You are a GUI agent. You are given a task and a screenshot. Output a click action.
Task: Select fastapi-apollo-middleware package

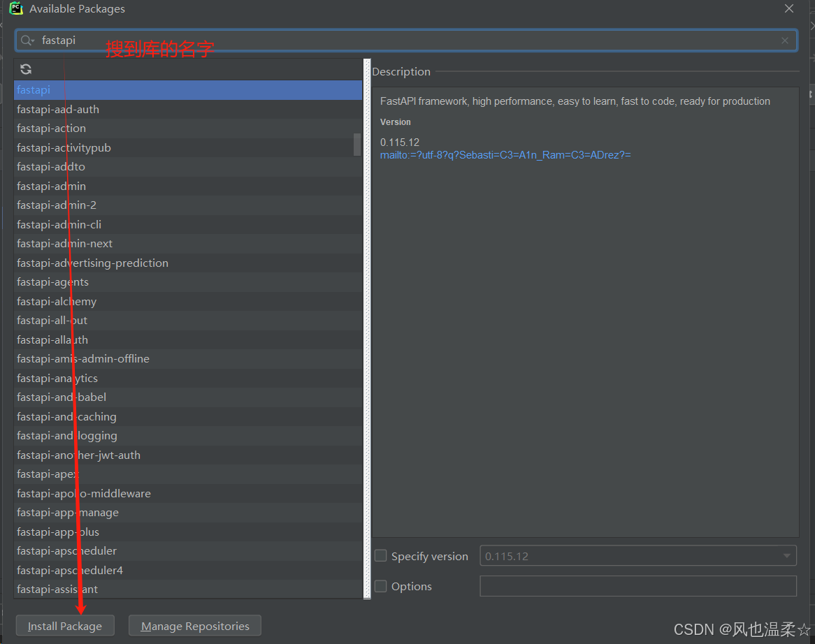tap(188, 493)
